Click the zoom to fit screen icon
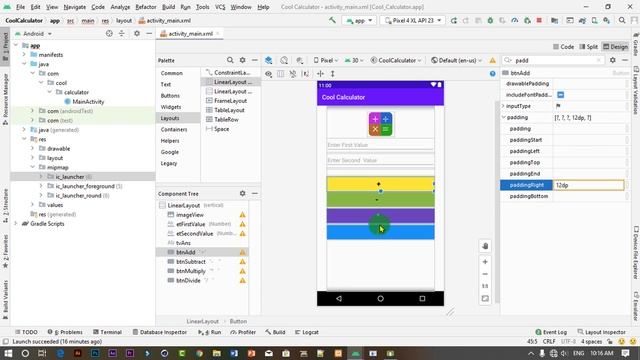Viewport: 640px width, 360px height. (x=485, y=298)
